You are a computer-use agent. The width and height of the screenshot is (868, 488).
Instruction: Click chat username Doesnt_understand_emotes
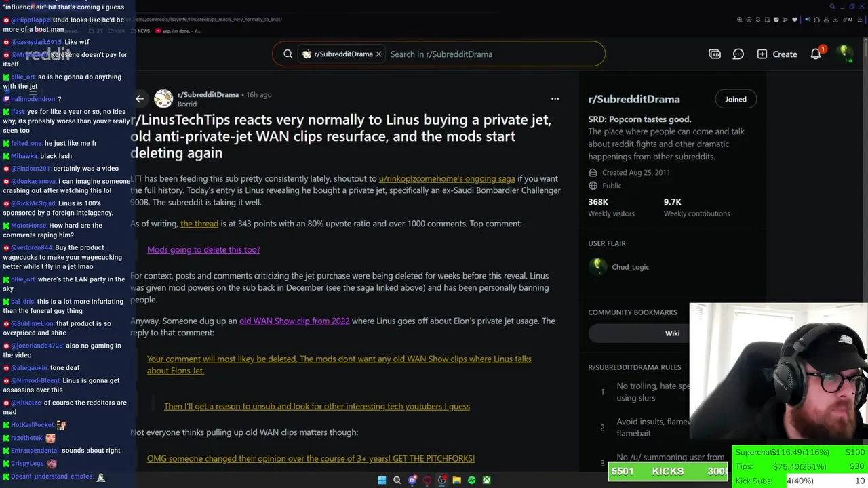52,476
